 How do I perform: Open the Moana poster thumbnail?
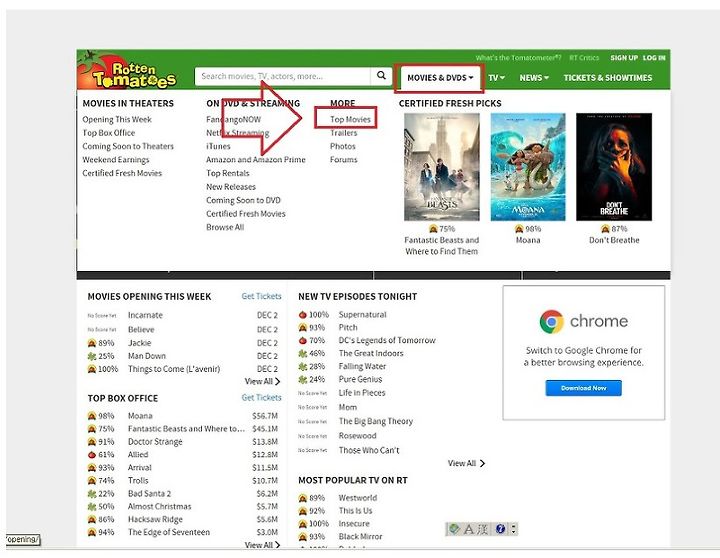528,167
